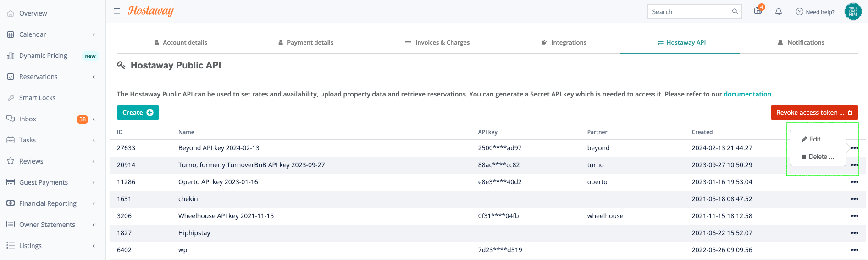Click the Name column header
This screenshot has height=260, width=868.
(186, 132)
